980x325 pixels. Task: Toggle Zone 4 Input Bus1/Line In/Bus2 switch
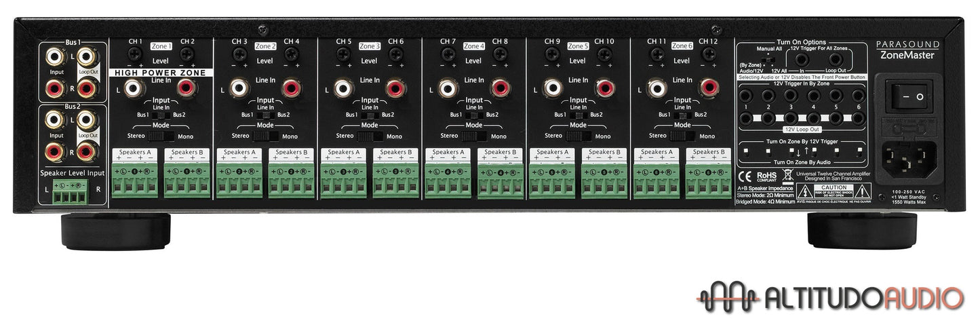pyautogui.click(x=474, y=115)
